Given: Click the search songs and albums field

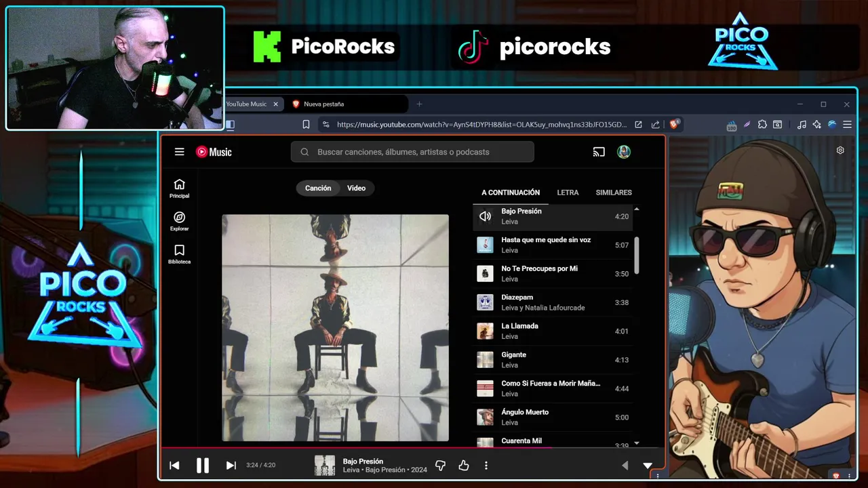Looking at the screenshot, I should 412,152.
